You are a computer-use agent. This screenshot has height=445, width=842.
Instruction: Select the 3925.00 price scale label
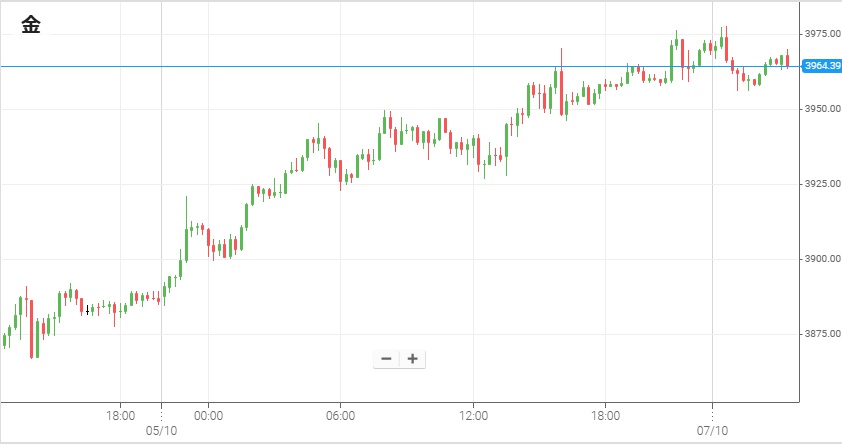(x=820, y=184)
